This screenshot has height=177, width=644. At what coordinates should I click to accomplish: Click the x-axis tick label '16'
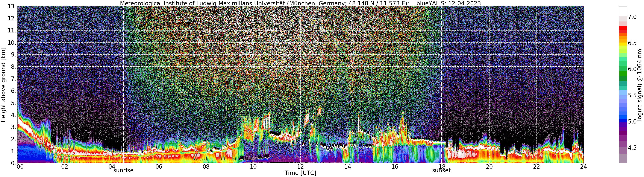click(x=395, y=167)
